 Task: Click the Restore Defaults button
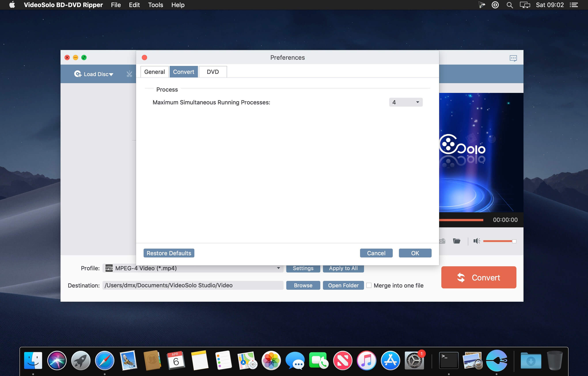point(169,253)
